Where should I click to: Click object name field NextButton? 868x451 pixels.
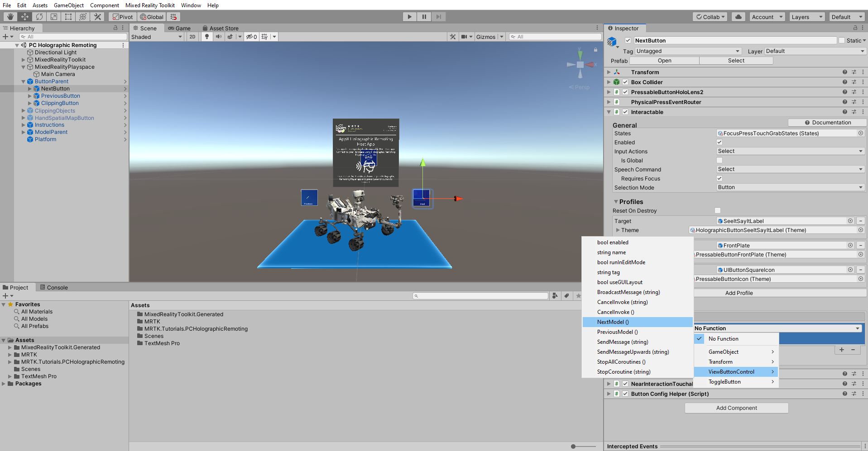(735, 40)
